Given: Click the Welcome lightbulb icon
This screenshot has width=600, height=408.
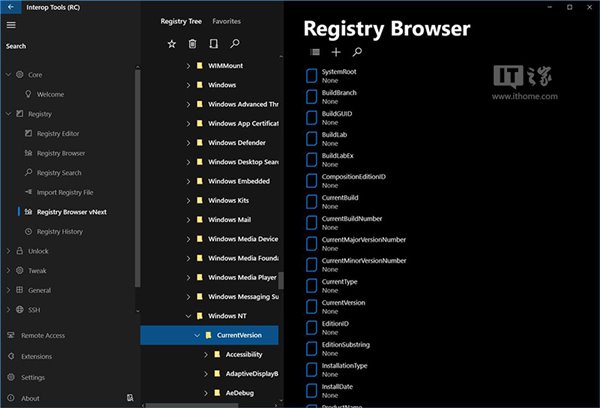Looking at the screenshot, I should click(x=28, y=94).
